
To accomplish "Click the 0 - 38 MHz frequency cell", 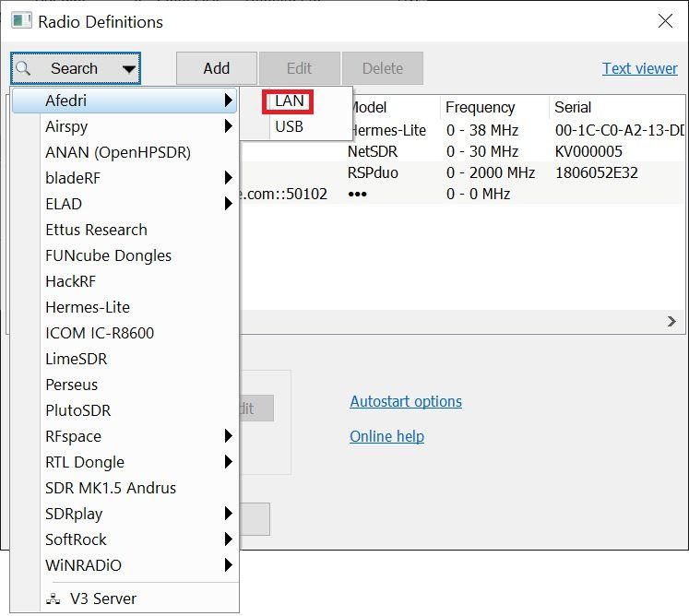I will (x=482, y=131).
